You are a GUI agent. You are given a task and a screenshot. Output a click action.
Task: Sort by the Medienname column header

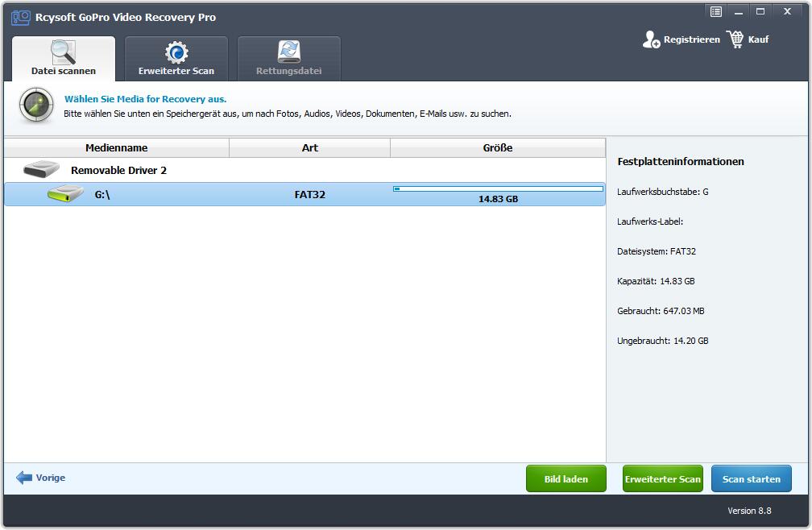tap(117, 148)
